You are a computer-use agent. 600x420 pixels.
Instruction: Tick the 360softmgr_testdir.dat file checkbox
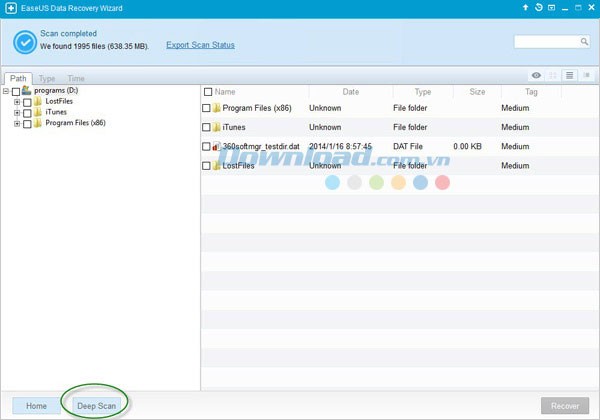[x=207, y=146]
